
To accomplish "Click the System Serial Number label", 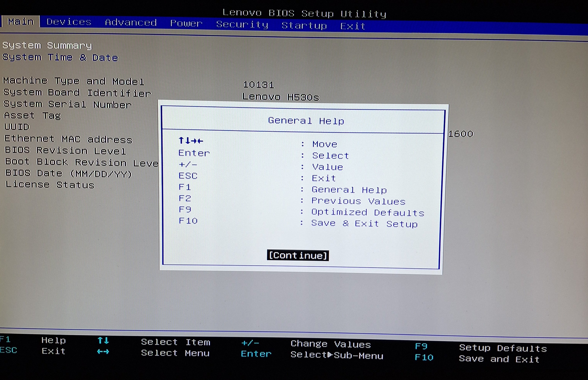I will (68, 104).
